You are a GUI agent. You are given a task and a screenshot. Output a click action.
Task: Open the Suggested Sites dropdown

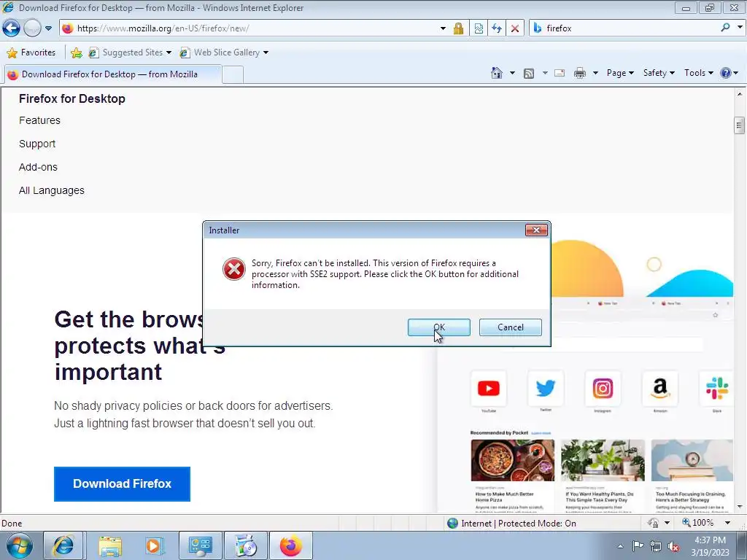coord(130,52)
